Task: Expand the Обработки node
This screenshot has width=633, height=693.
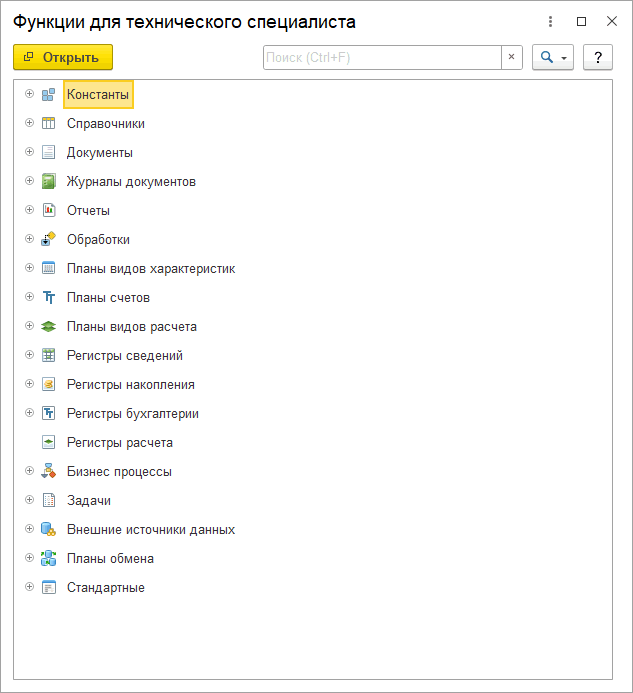Action: point(29,239)
